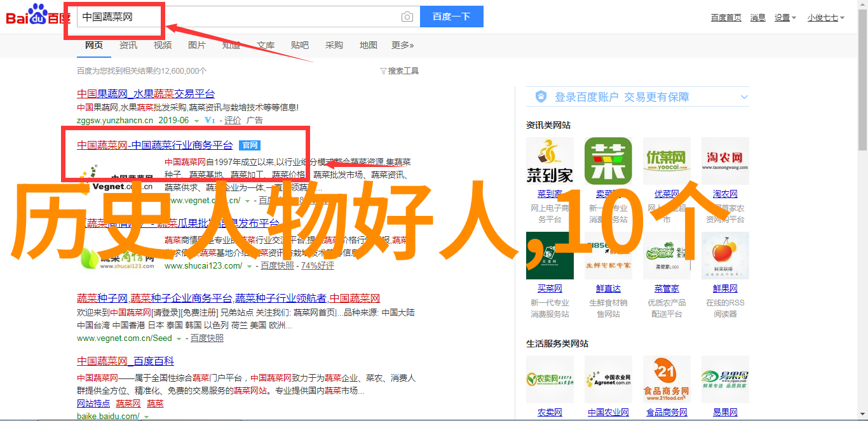Go to 百度首页 link
The width and height of the screenshot is (868, 421).
click(x=726, y=18)
